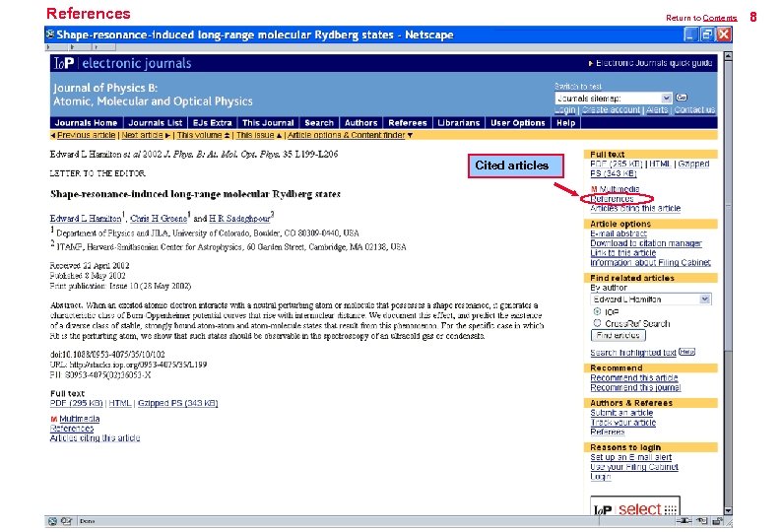Image resolution: width=782 pixels, height=532 pixels.
Task: Open Journals Home tab
Action: (86, 123)
